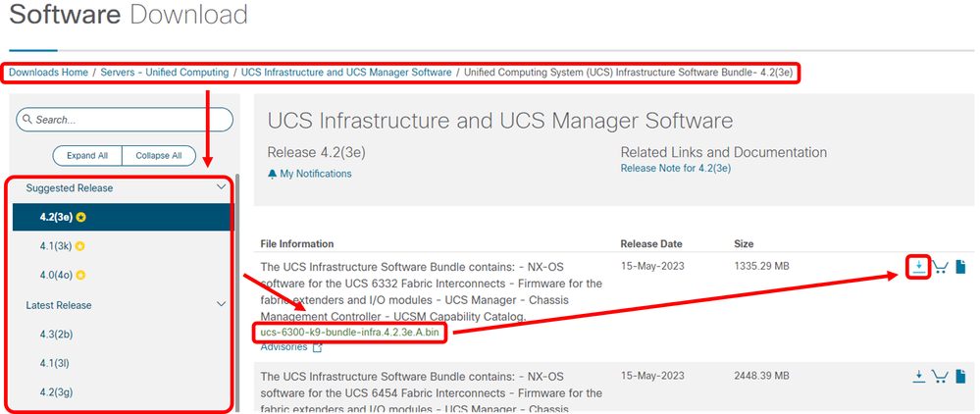
Task: Click the sidebar vertical scrollbar
Action: click(238, 294)
